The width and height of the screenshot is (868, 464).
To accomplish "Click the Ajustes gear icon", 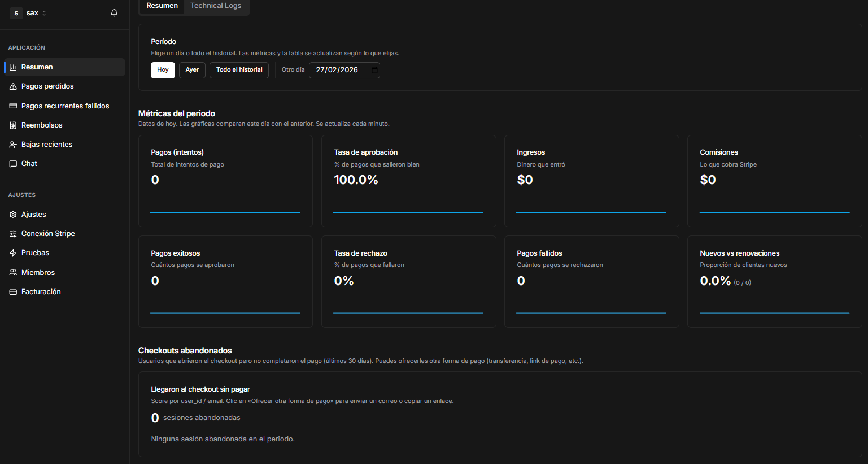I will pyautogui.click(x=12, y=214).
